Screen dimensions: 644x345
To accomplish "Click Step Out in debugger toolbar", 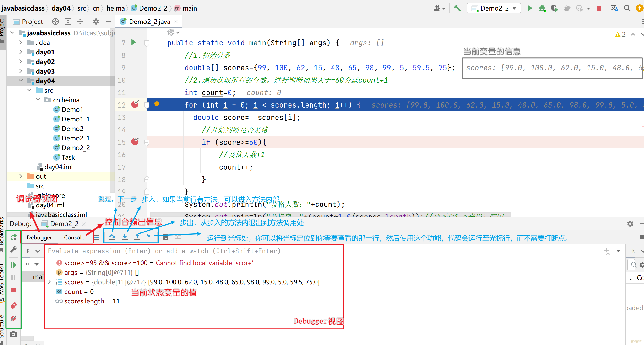I will (x=137, y=237).
